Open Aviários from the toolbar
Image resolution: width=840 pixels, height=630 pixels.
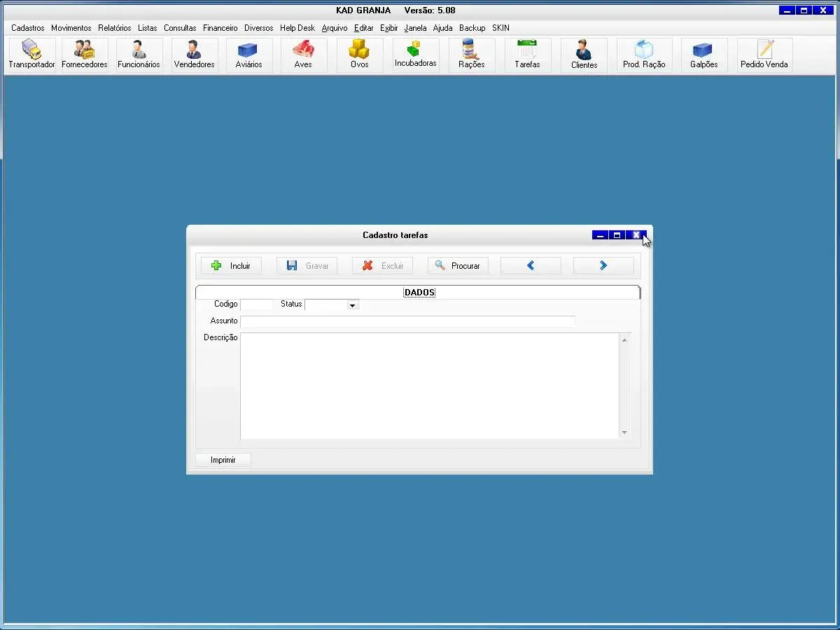click(248, 55)
